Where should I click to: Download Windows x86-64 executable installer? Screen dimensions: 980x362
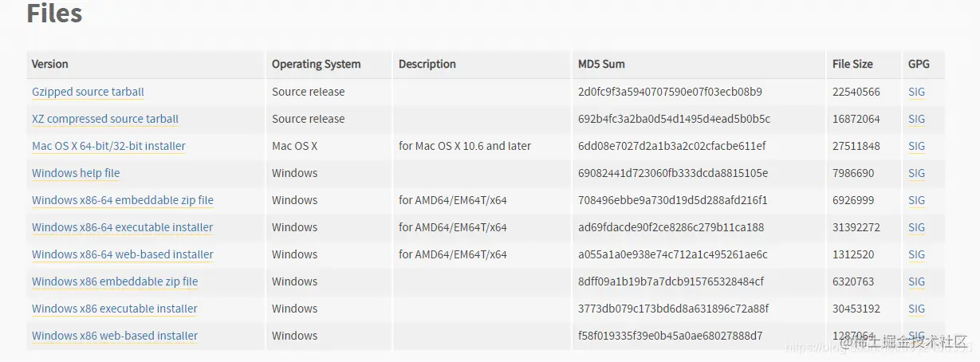coord(122,227)
